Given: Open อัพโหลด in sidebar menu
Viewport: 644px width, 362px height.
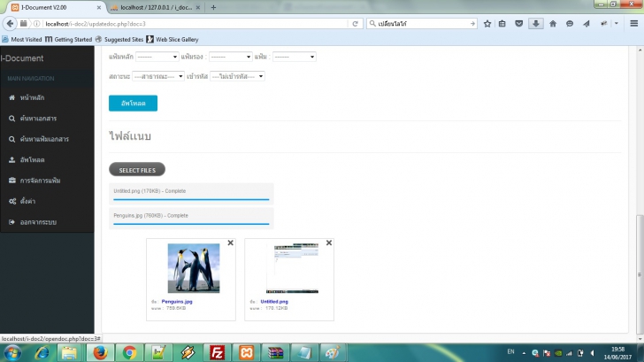Looking at the screenshot, I should click(x=32, y=160).
